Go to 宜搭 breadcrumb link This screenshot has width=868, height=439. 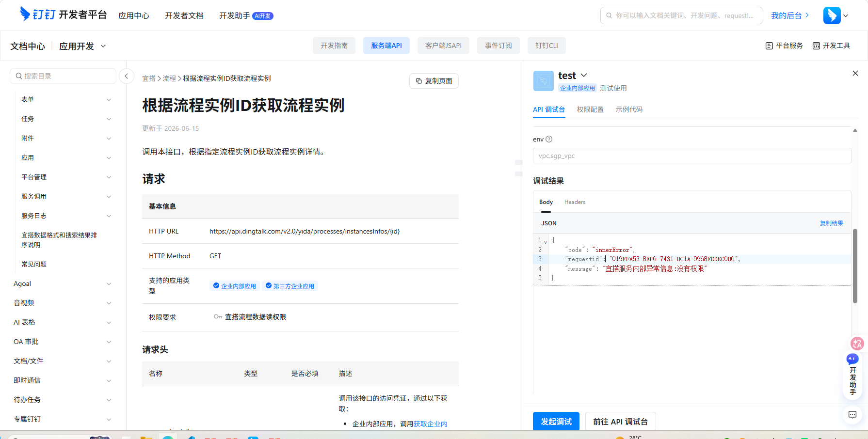click(149, 78)
